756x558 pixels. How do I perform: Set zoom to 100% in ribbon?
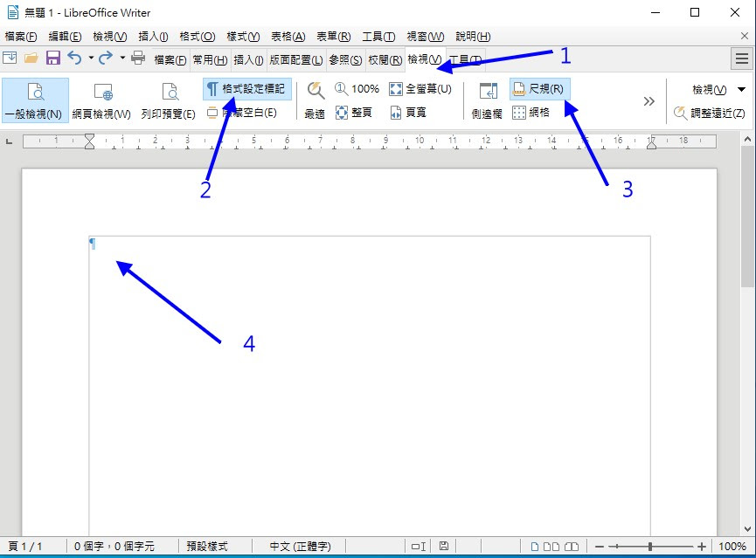[x=357, y=89]
